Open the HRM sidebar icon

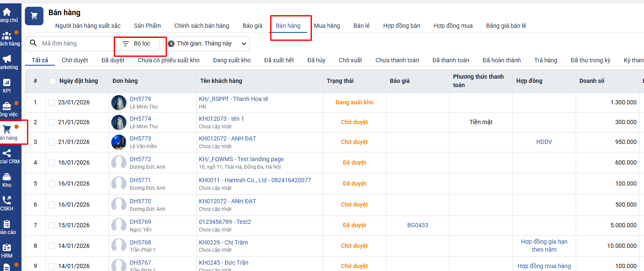(x=7, y=248)
